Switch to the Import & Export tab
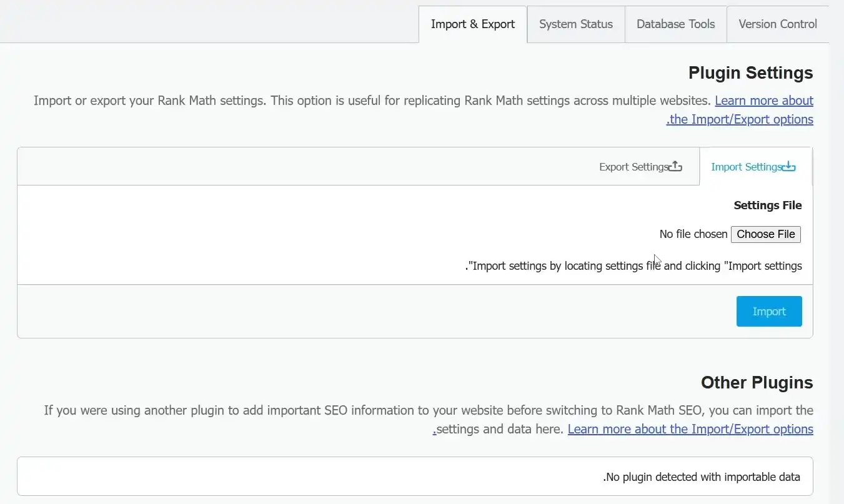This screenshot has height=504, width=844. point(473,24)
